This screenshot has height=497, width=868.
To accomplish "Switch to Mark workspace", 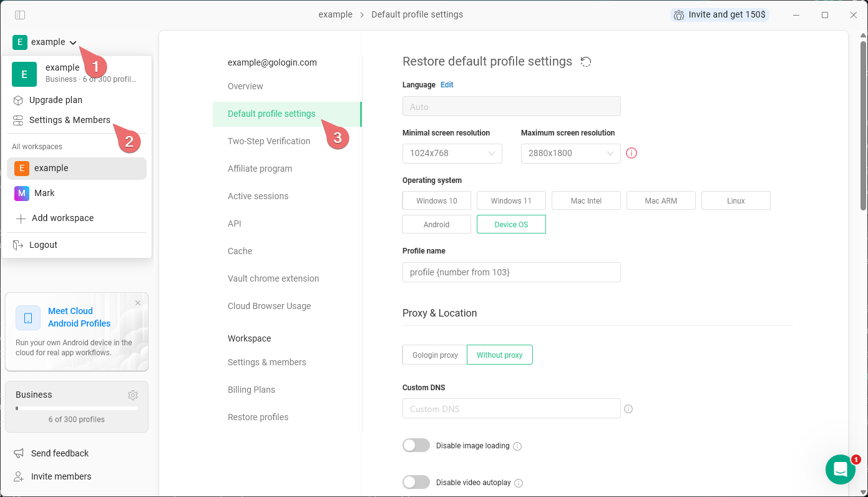I will pos(77,193).
